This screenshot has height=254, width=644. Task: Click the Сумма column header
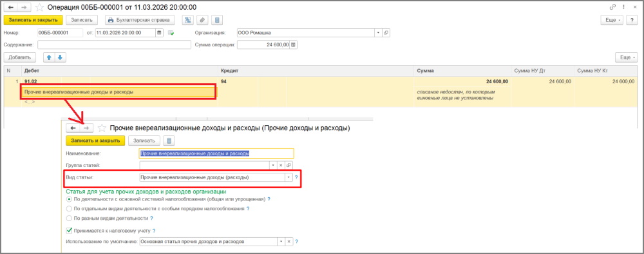[x=462, y=71]
